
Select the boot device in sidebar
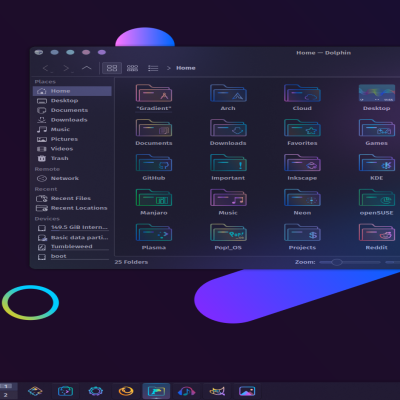click(72, 257)
